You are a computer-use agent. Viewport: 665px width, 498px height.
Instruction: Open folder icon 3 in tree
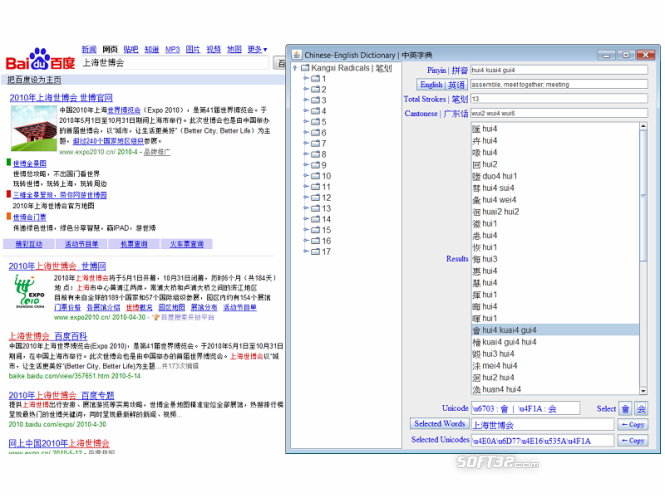tap(315, 100)
